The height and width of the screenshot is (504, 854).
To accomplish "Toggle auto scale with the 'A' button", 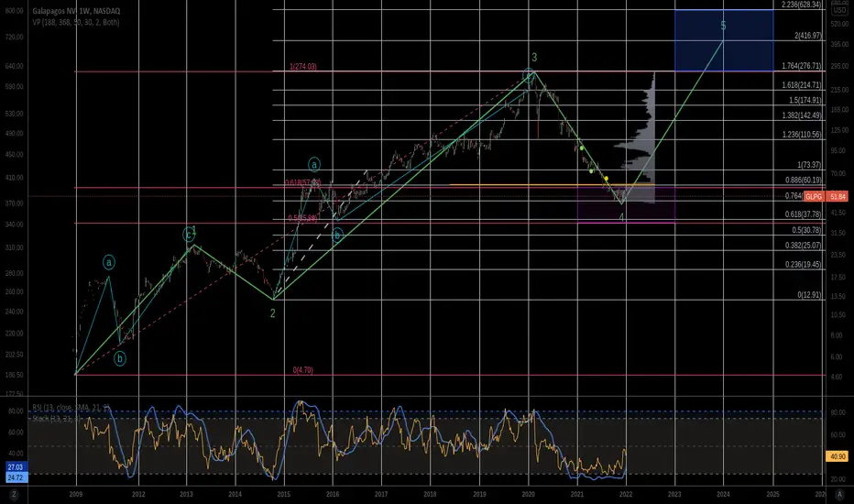I will pos(840,494).
